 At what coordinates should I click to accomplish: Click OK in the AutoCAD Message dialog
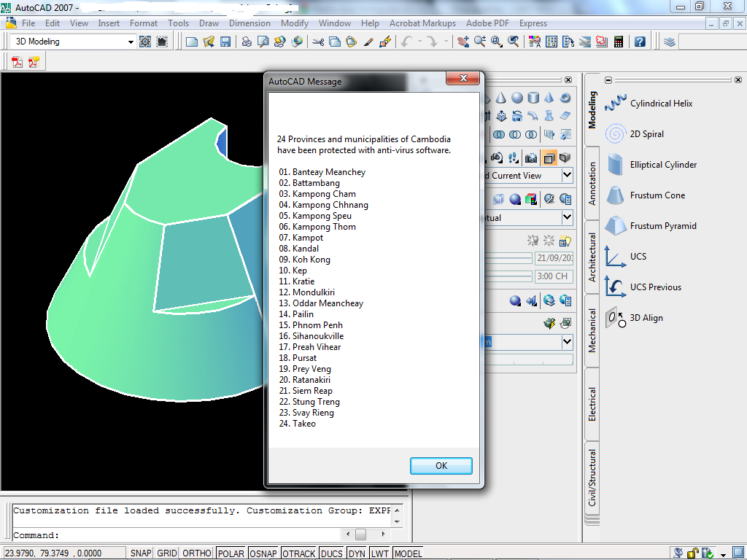441,466
